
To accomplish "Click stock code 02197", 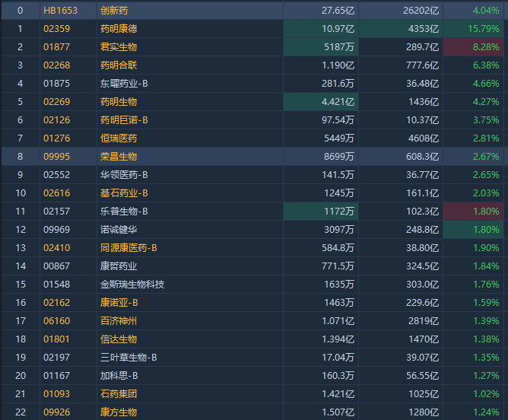I will [57, 357].
